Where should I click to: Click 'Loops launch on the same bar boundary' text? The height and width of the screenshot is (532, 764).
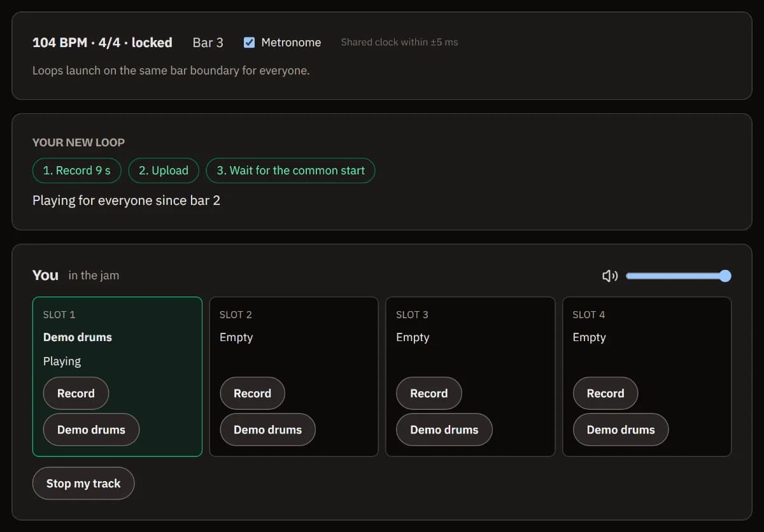[x=171, y=71]
